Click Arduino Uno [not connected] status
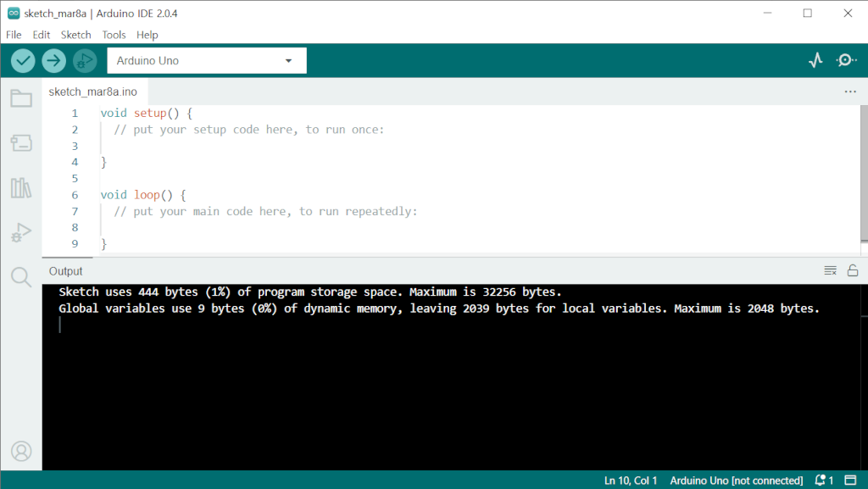This screenshot has width=868, height=489. coord(737,481)
